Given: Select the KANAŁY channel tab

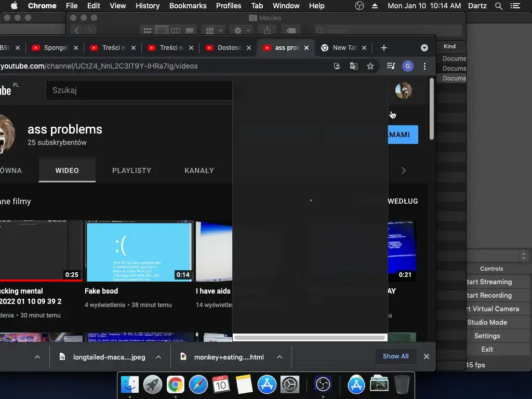Looking at the screenshot, I should click(x=199, y=170).
